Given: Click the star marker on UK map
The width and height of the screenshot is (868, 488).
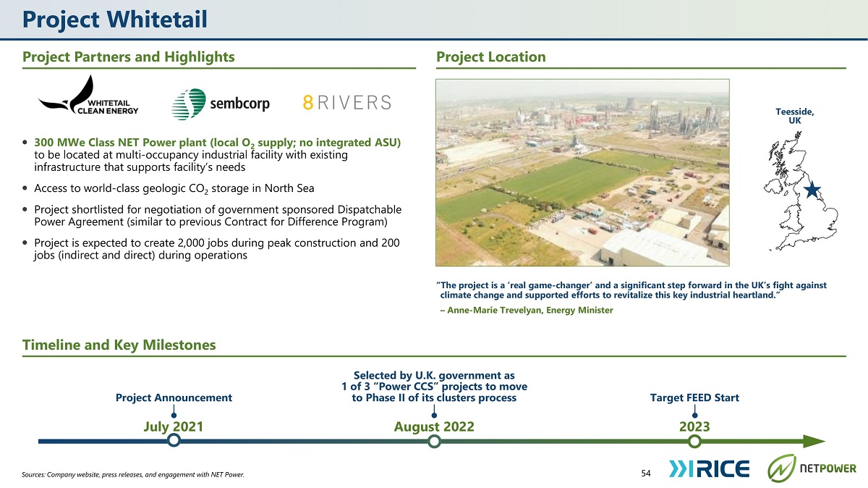Looking at the screenshot, I should (x=812, y=190).
